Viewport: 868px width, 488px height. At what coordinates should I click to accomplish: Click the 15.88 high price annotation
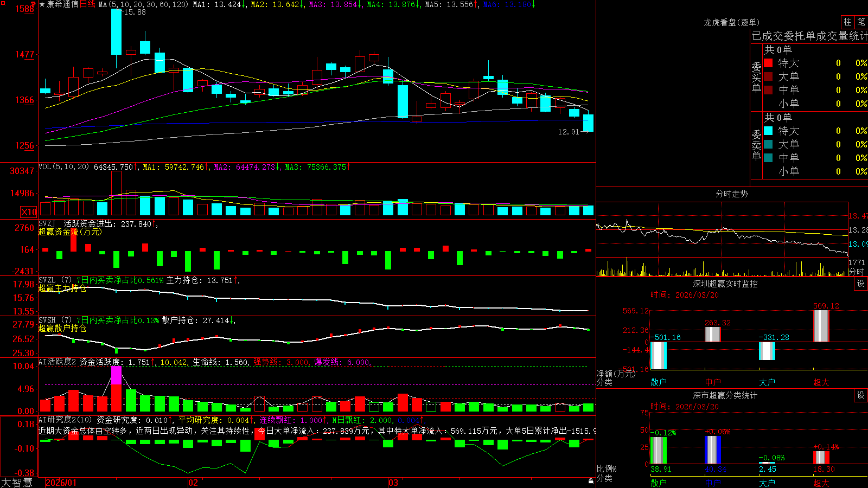coord(135,12)
